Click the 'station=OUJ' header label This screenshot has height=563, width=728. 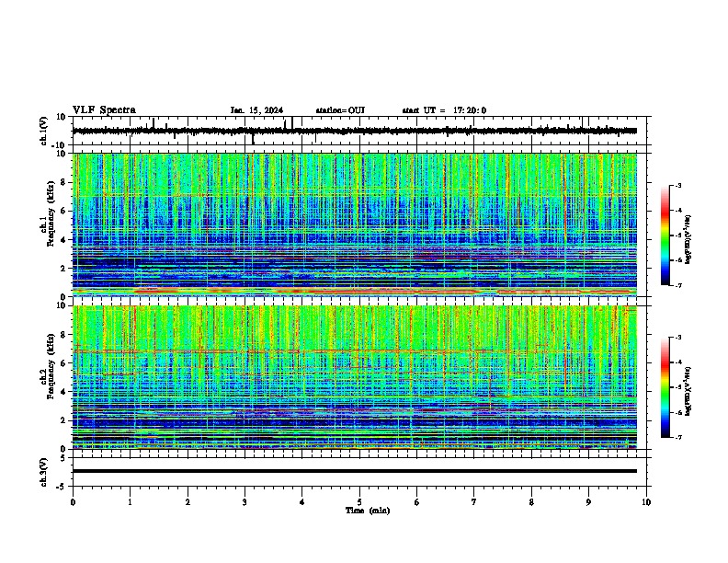coord(340,110)
